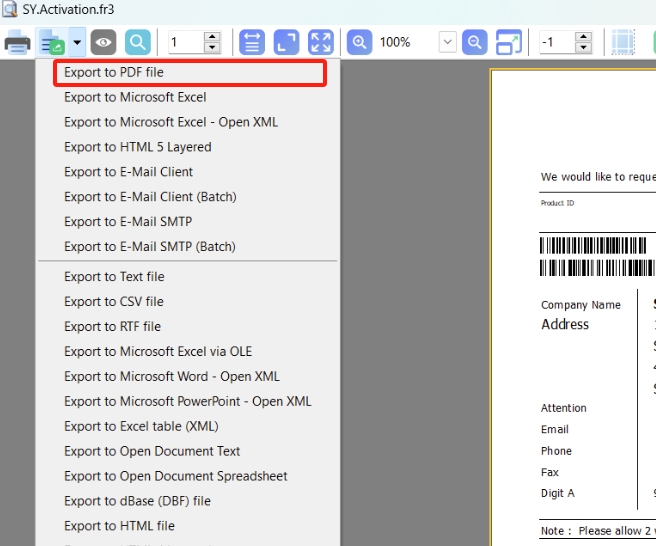Expand the 100% zoom dropdown
Image resolution: width=656 pixels, height=546 pixels.
(447, 42)
